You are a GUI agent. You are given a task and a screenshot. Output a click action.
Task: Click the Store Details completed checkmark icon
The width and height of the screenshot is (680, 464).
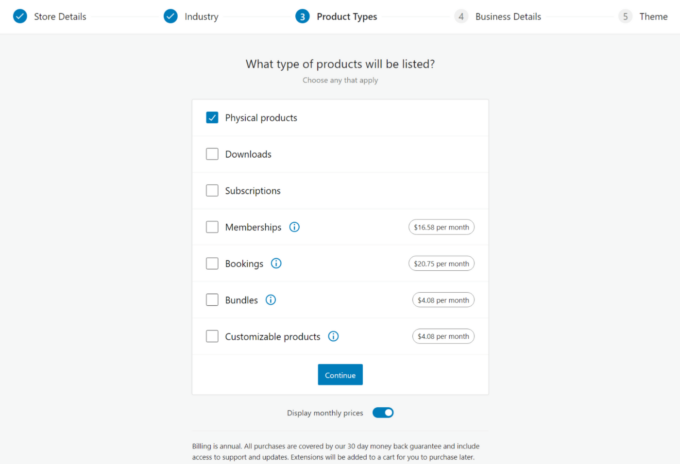tap(20, 16)
